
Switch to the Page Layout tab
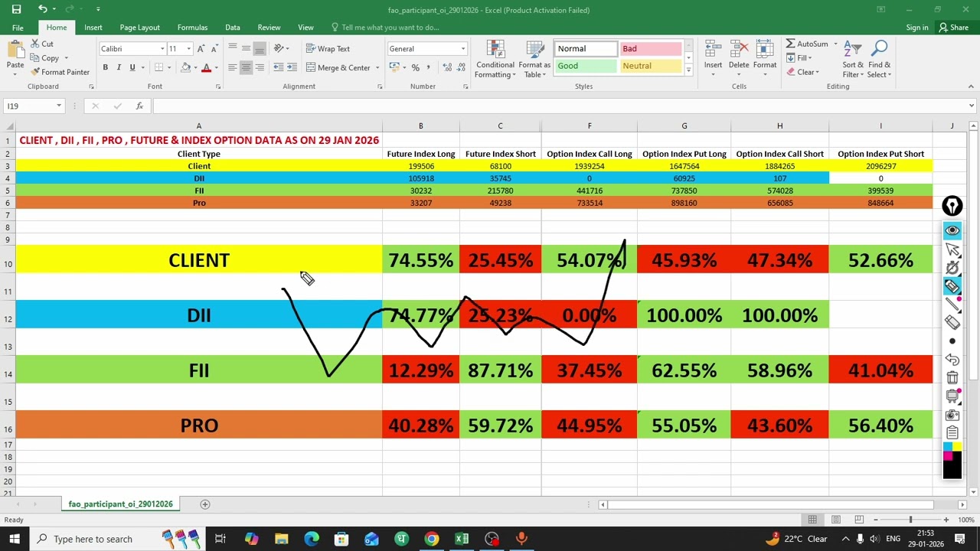pyautogui.click(x=139, y=28)
